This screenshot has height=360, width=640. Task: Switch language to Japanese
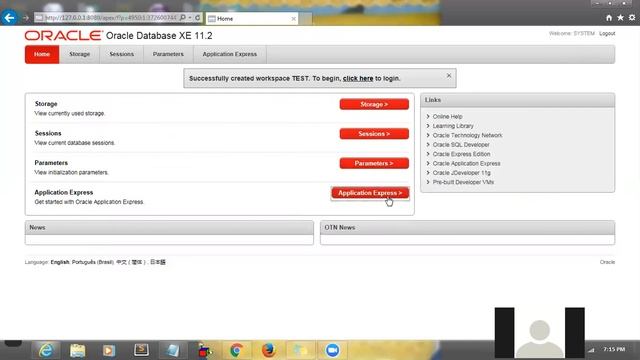click(158, 262)
